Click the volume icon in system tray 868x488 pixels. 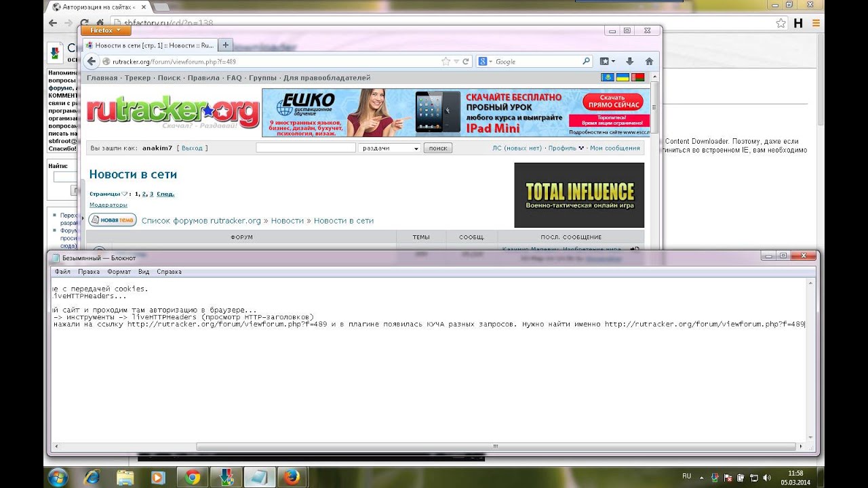(767, 478)
